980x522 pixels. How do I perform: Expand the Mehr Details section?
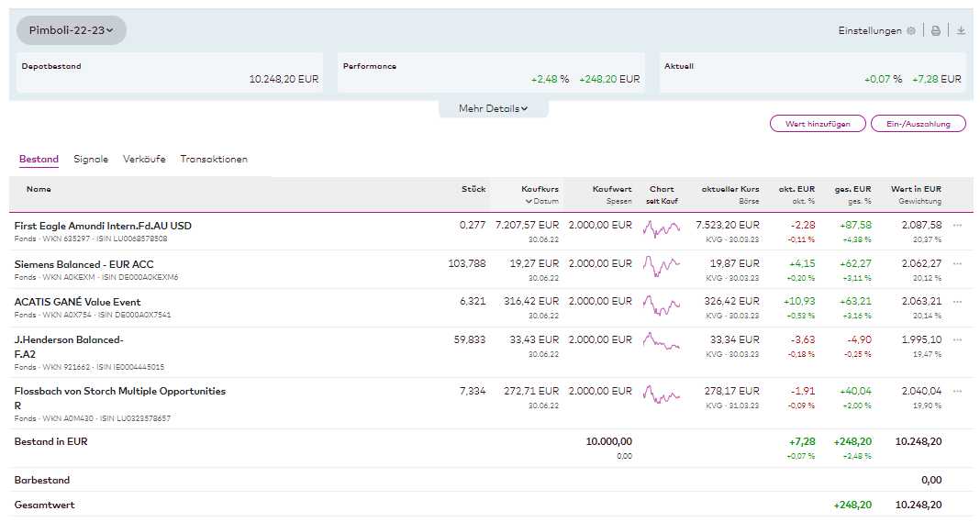point(493,108)
